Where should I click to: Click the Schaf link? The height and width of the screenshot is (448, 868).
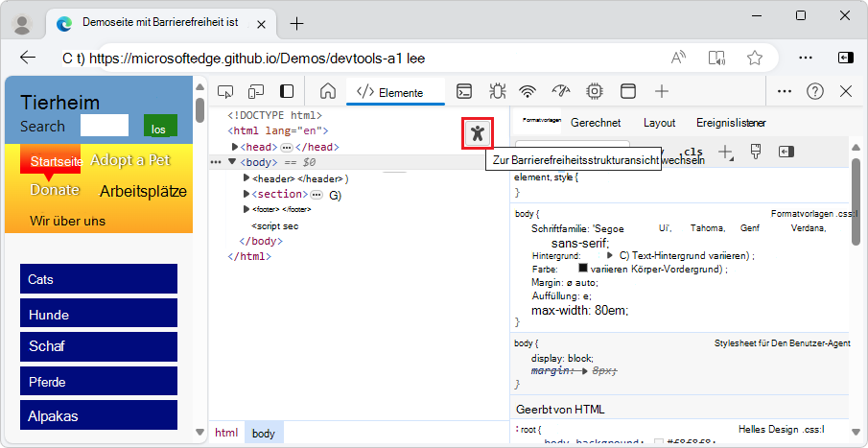tap(99, 346)
